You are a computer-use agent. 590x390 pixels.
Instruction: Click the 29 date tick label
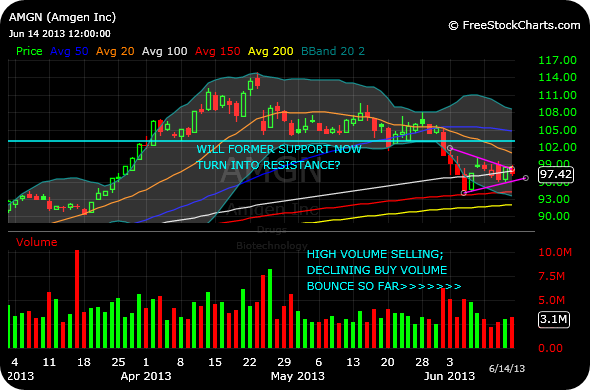(x=284, y=362)
